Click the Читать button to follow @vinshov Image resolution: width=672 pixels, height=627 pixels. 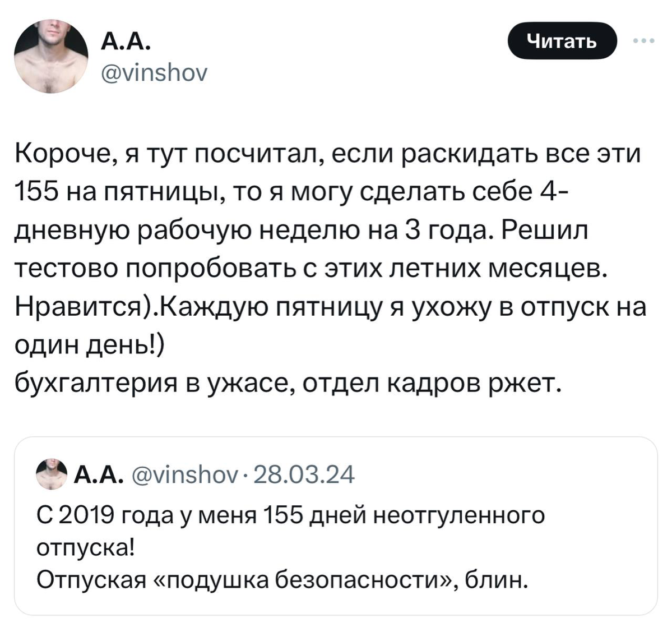coord(563,39)
